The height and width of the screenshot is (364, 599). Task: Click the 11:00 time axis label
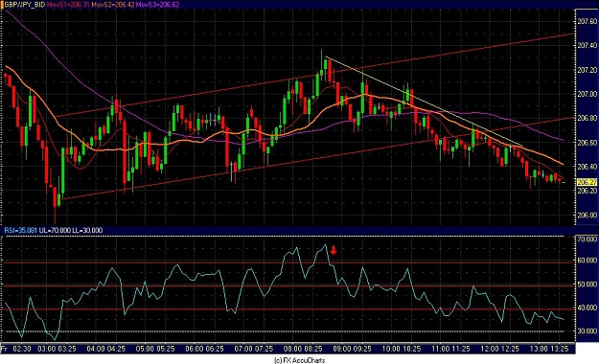click(x=441, y=349)
